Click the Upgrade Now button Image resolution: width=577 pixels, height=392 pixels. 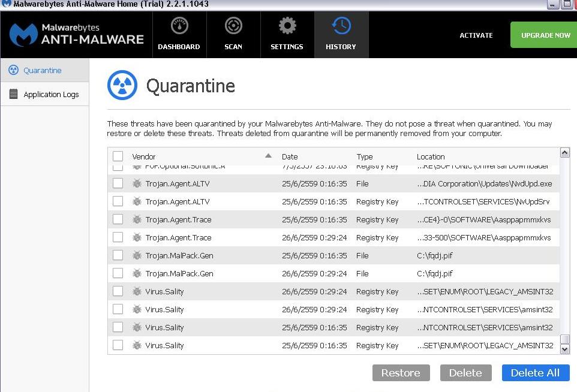(543, 35)
